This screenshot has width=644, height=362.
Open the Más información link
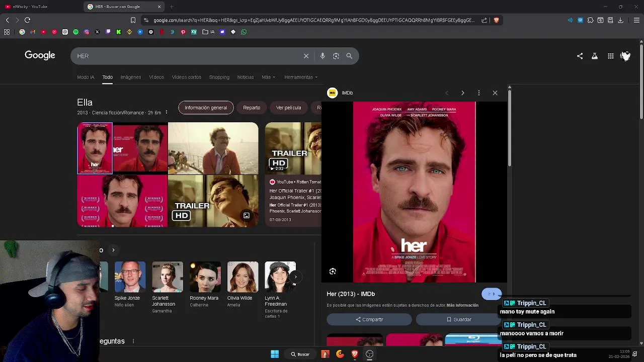pos(462,305)
